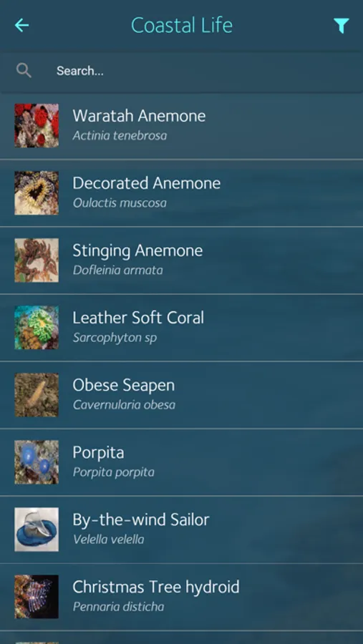
Task: Select Decorated Anemone list item
Action: tap(181, 193)
